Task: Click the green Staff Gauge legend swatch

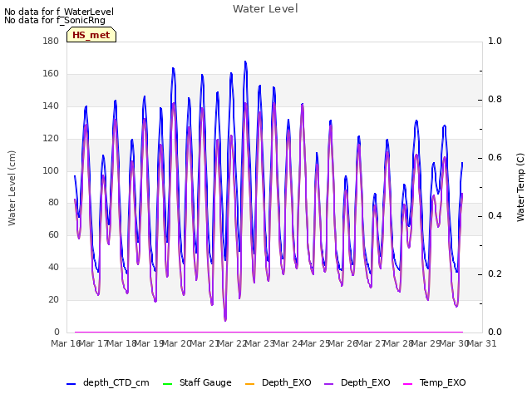Action: click(x=167, y=384)
